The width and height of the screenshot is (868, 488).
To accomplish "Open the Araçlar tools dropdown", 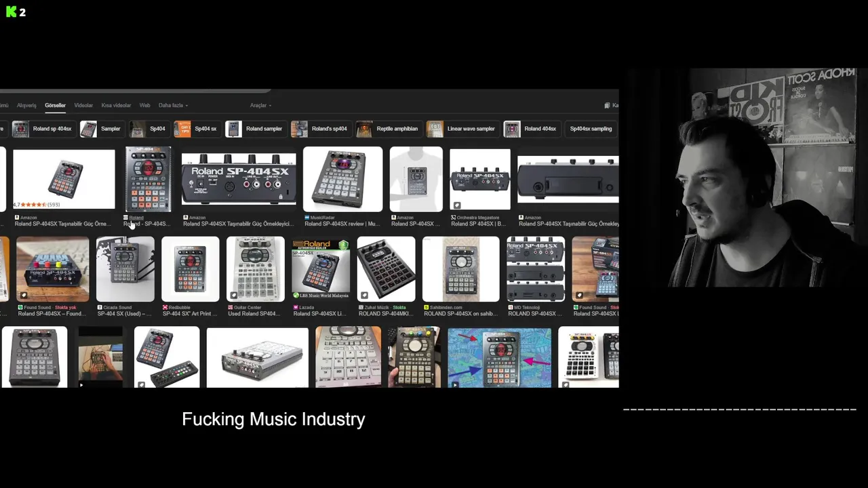I will pyautogui.click(x=260, y=105).
